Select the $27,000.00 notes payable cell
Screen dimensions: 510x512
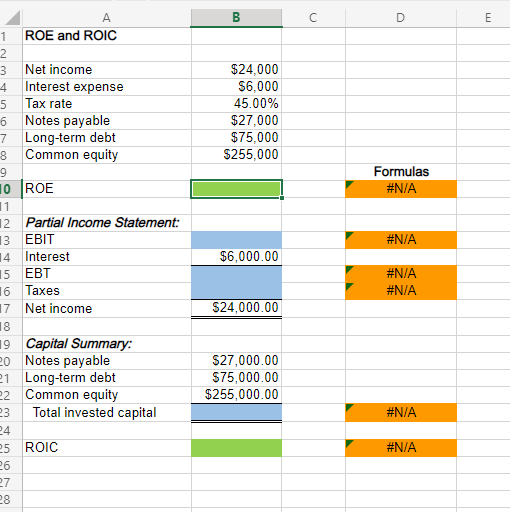(x=236, y=361)
